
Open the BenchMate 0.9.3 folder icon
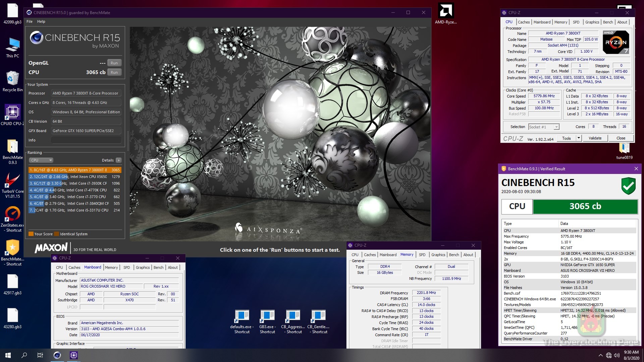pos(12,147)
